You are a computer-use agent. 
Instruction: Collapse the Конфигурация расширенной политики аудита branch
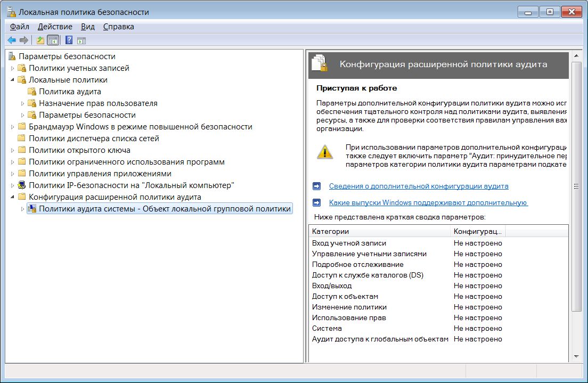pos(11,197)
